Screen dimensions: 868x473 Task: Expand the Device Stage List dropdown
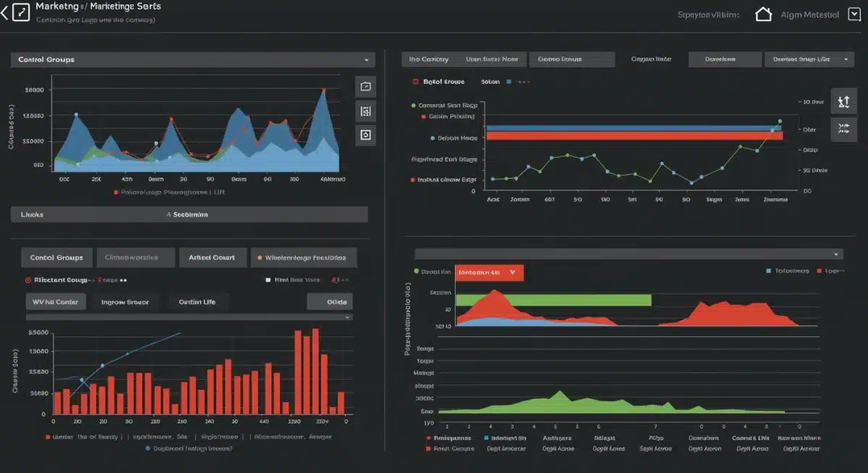tap(809, 59)
